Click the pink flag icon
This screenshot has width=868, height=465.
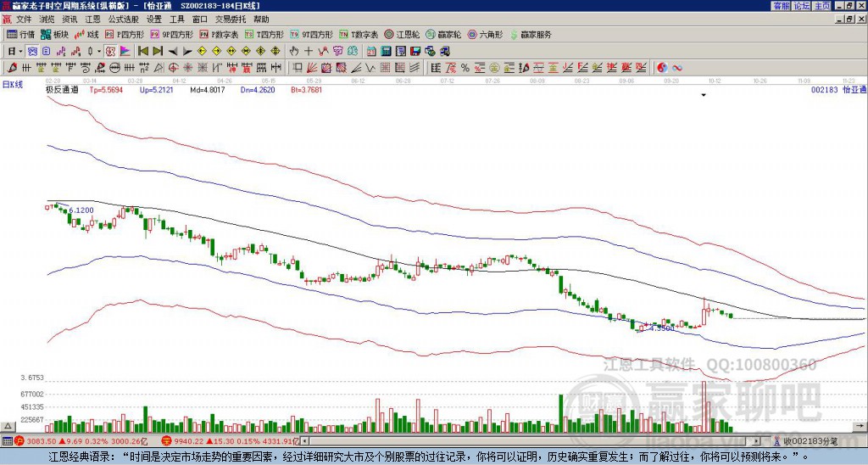(x=125, y=52)
